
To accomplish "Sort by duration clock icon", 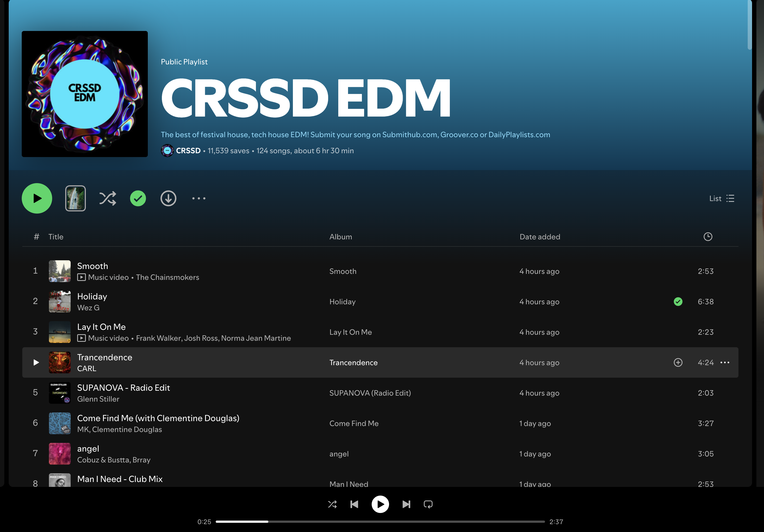I will point(708,237).
